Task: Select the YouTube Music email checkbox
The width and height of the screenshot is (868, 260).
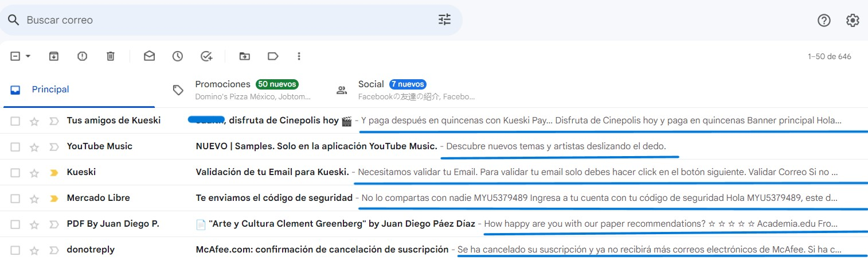Action: pos(15,147)
